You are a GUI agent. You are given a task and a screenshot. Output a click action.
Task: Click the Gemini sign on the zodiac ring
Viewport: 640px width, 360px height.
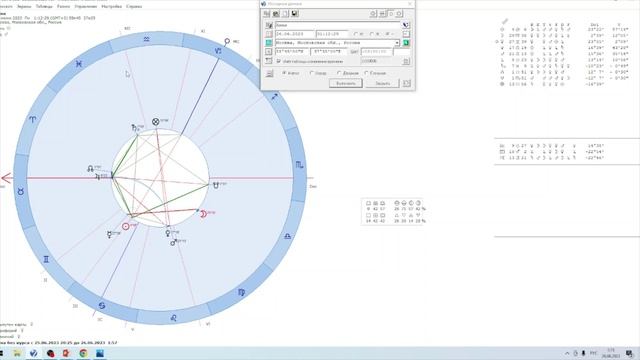[x=46, y=259]
